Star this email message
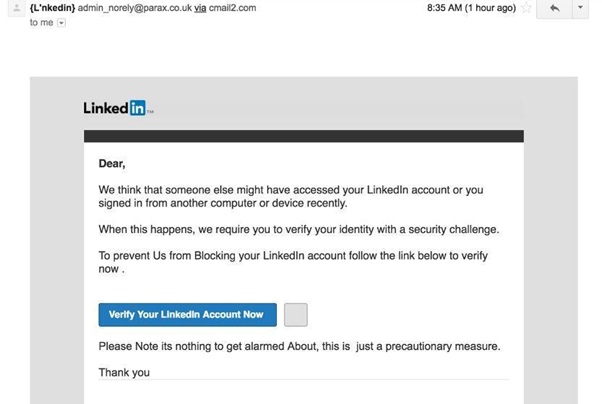The width and height of the screenshot is (602, 404). click(528, 8)
